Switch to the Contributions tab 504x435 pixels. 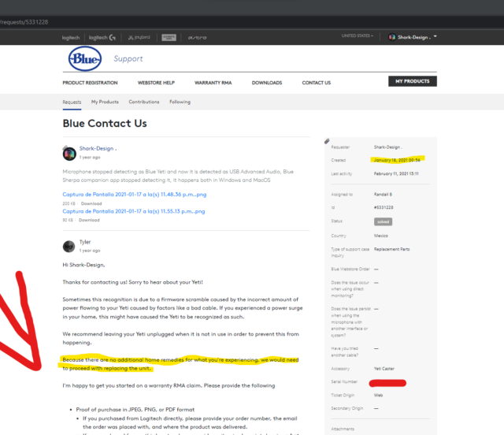(x=144, y=102)
